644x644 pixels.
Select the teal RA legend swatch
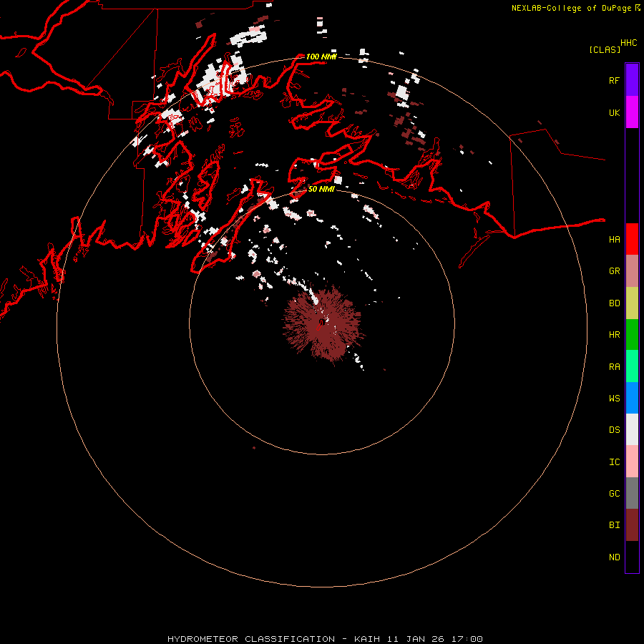[x=632, y=366]
